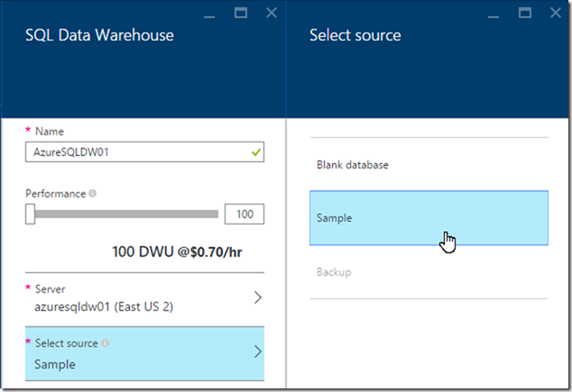Click the Performance slider track
The height and width of the screenshot is (392, 572).
click(126, 214)
